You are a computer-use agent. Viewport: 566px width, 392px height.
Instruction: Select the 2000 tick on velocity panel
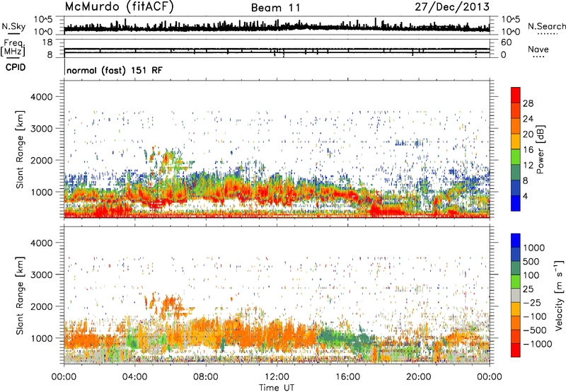coord(41,306)
